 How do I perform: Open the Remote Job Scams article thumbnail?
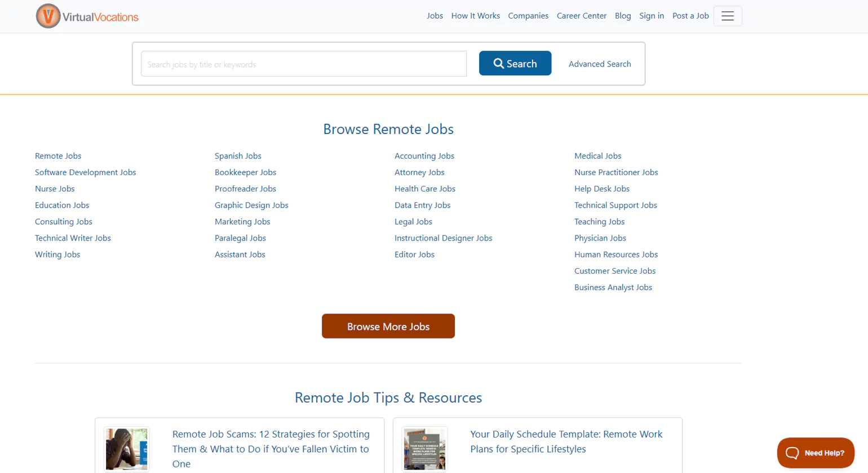127,449
